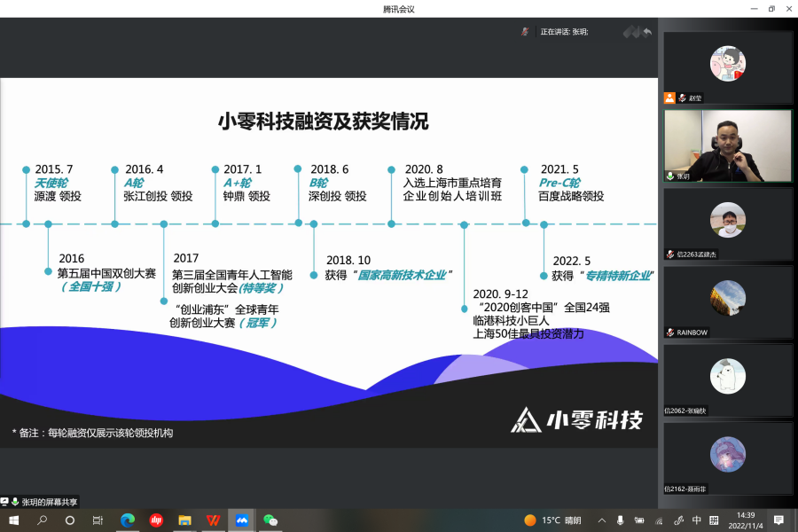Select the purple anime avatar of 信2162

[728, 455]
